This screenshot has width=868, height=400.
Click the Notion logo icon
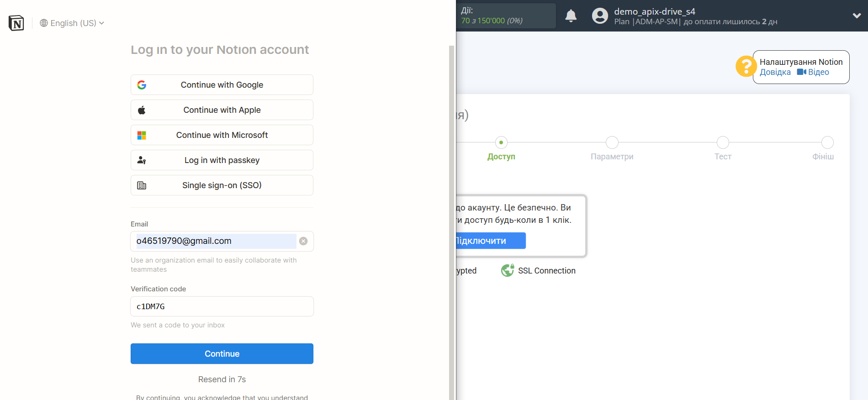[x=16, y=23]
